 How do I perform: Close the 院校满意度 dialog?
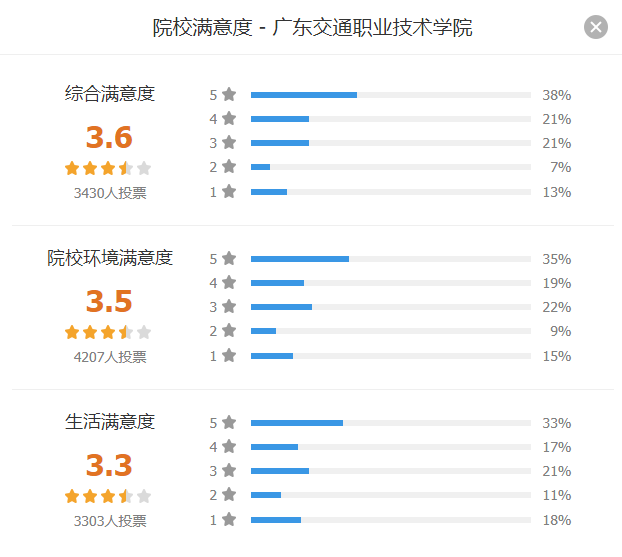click(x=595, y=27)
